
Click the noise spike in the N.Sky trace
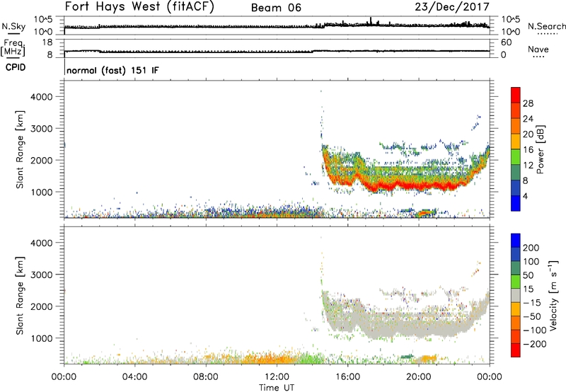(x=371, y=21)
